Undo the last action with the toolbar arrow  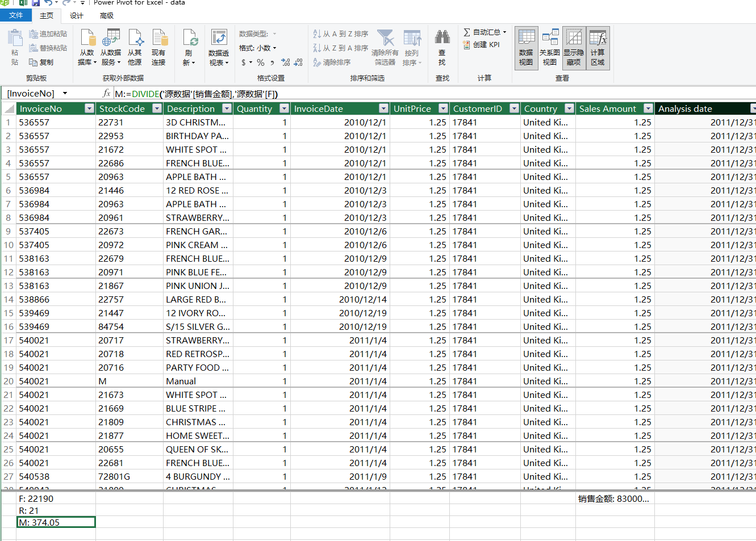pyautogui.click(x=48, y=3)
